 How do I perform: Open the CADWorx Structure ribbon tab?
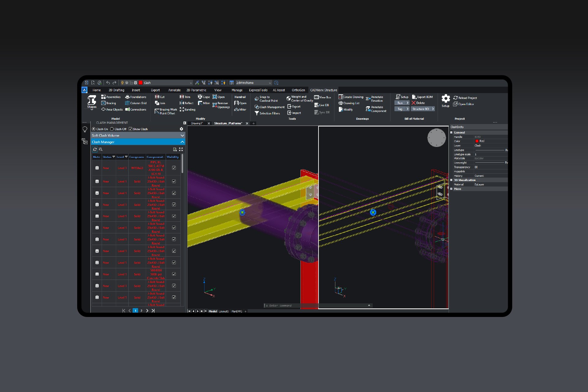pos(324,90)
